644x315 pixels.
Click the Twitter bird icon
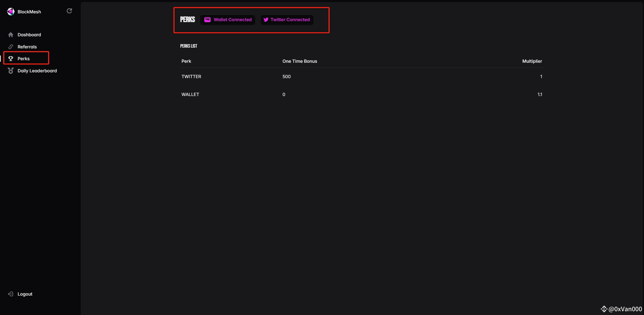tap(266, 20)
